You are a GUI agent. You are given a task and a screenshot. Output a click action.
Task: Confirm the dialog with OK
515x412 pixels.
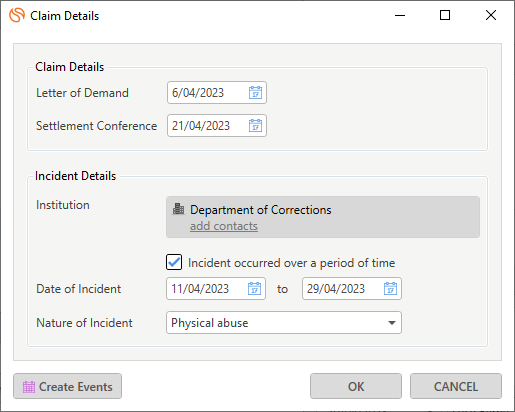tap(356, 386)
